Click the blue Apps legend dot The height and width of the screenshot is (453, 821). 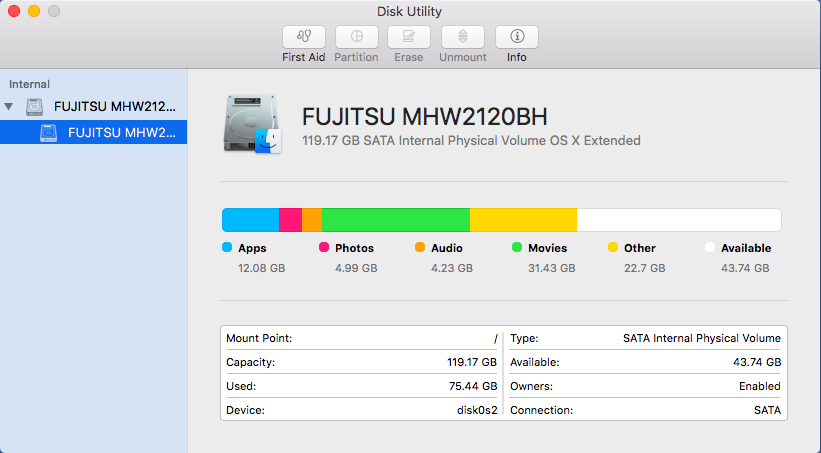(227, 247)
